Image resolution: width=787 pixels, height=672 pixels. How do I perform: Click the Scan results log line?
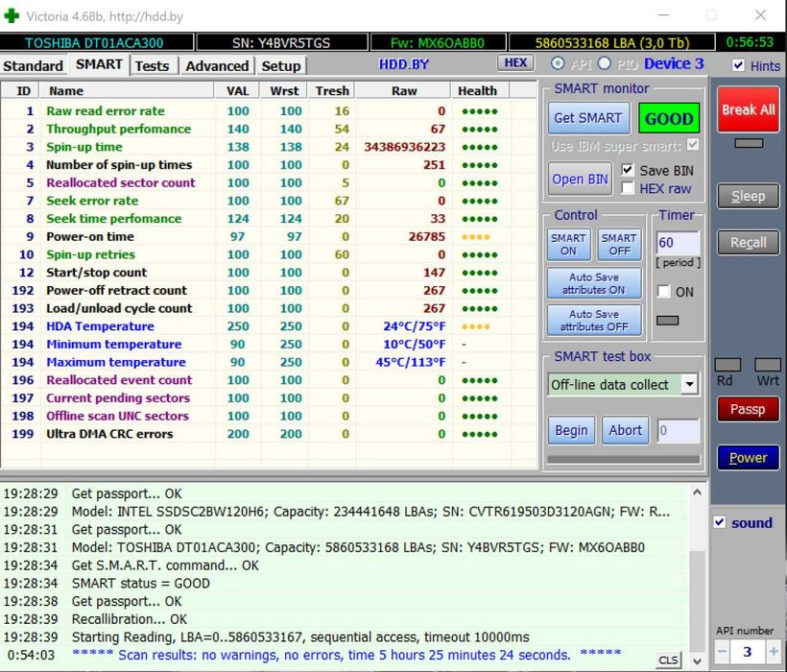(346, 655)
